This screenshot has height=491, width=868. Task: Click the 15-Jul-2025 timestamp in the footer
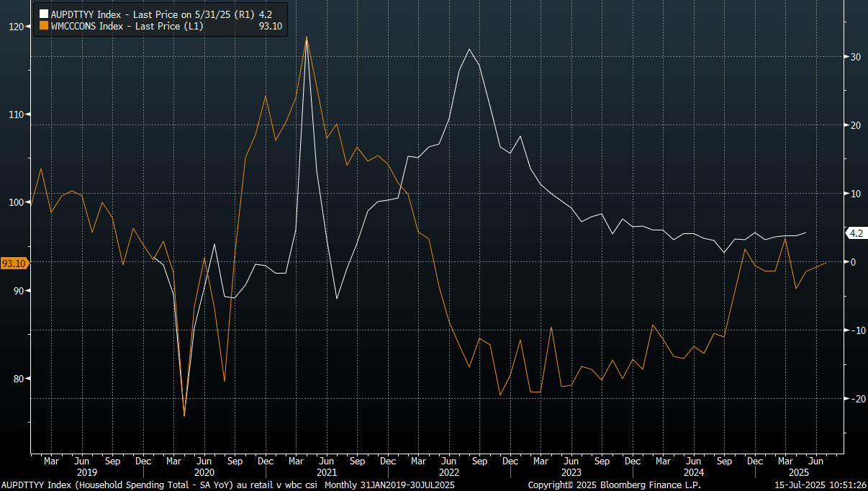(820, 485)
